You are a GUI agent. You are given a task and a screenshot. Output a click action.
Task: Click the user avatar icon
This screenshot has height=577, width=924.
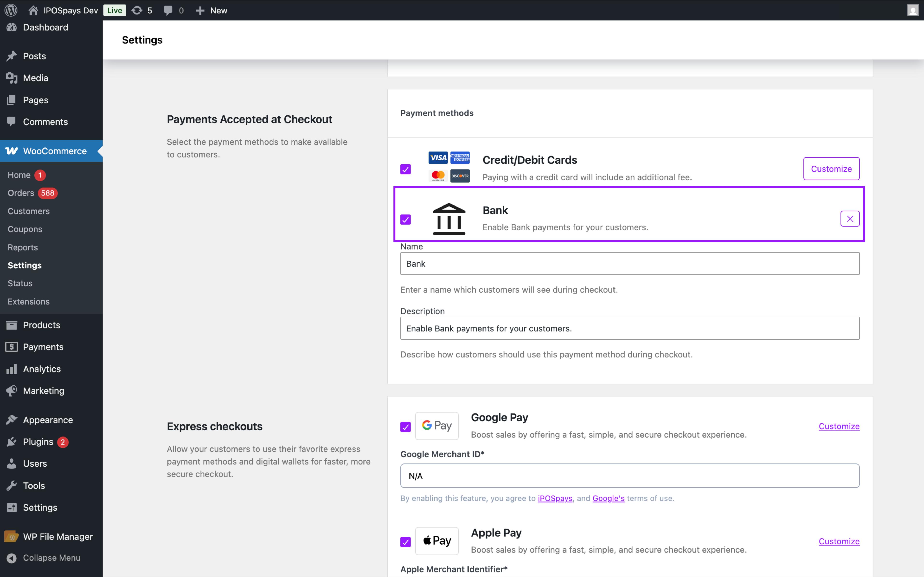point(912,10)
